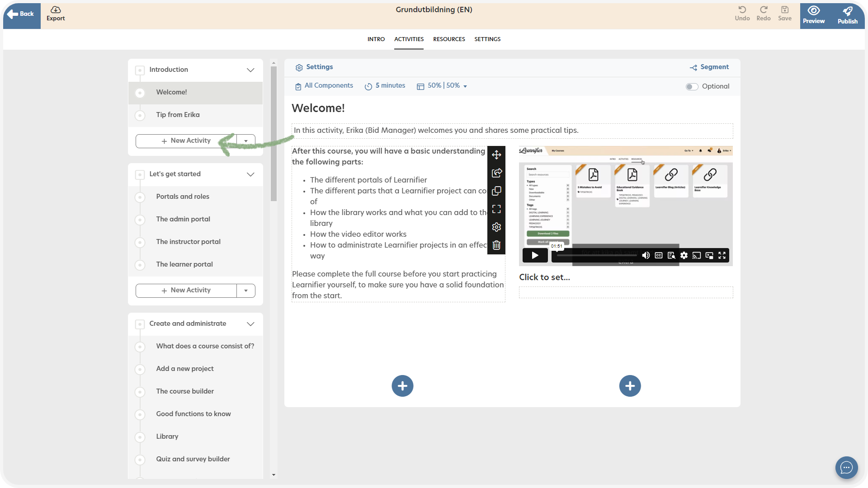868x488 pixels.
Task: Click the Publish button
Action: [847, 15]
